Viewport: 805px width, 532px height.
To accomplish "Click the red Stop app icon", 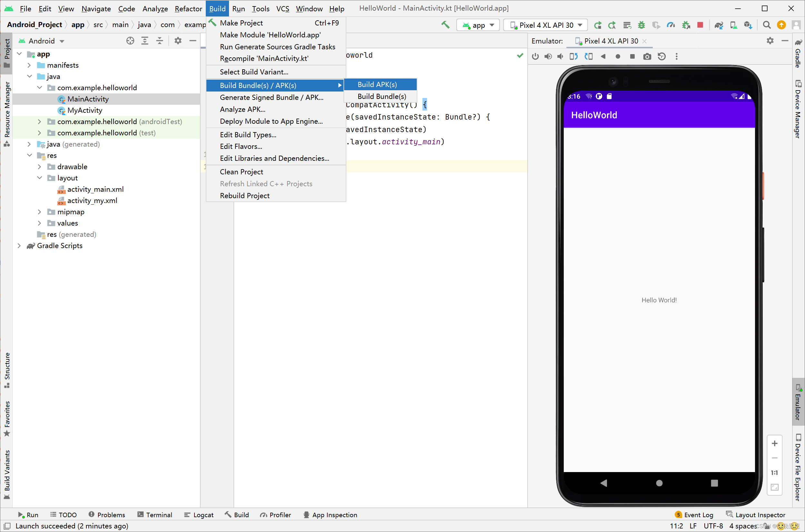I will coord(700,25).
